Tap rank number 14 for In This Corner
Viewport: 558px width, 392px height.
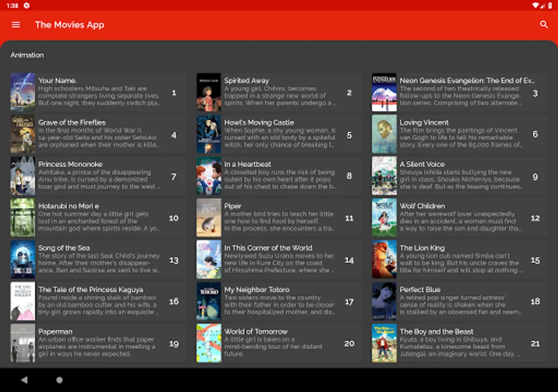pyautogui.click(x=349, y=260)
